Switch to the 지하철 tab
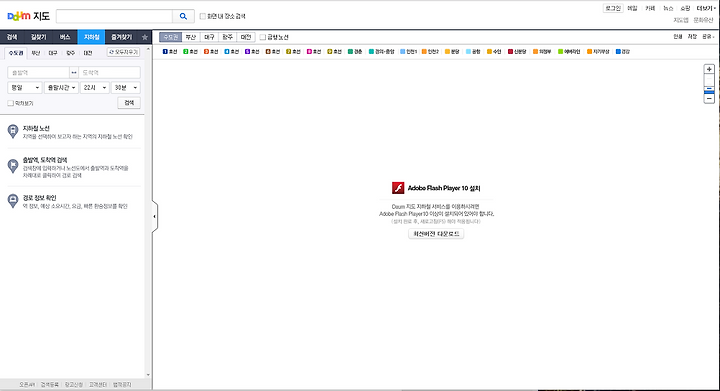Screen dimensions: 720x391 (91, 37)
